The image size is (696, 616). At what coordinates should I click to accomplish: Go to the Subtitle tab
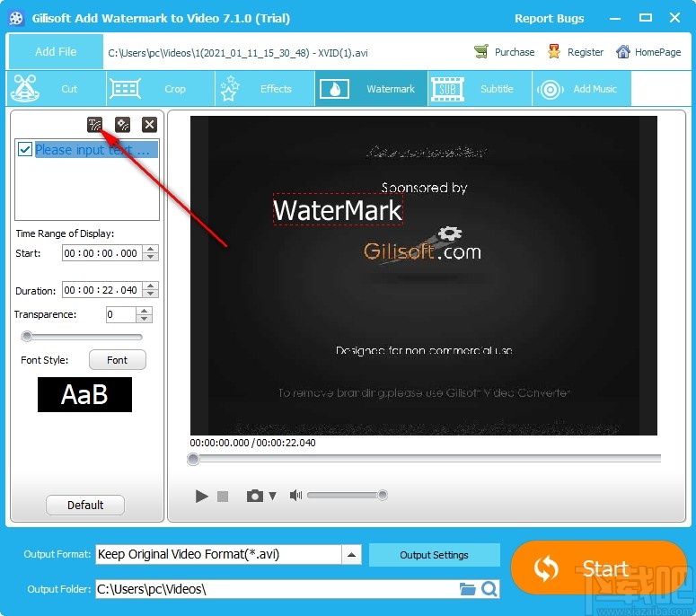tap(480, 88)
